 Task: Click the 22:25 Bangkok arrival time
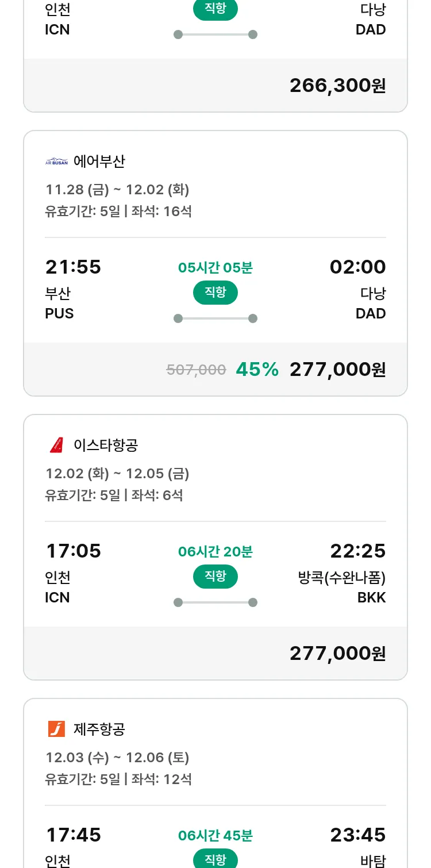(357, 551)
